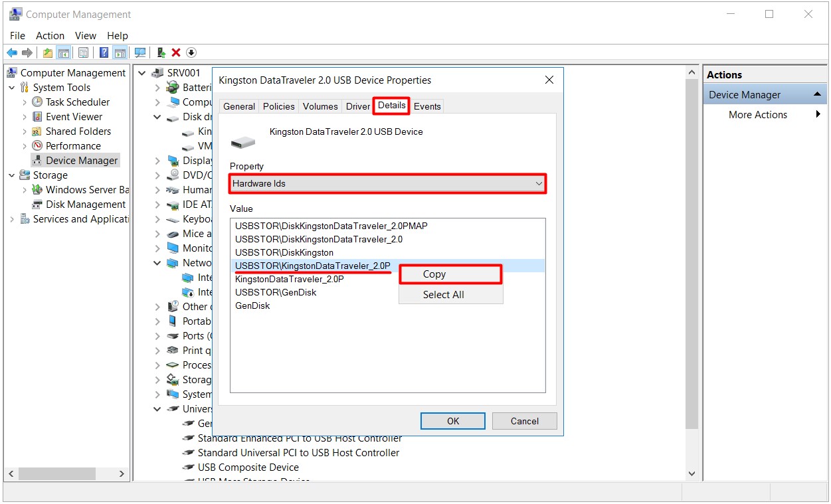Select value USBSTOR\DiskKingstonDataTraveler_2.0PMAP
Viewport: 831px width, 504px height.
pos(331,226)
